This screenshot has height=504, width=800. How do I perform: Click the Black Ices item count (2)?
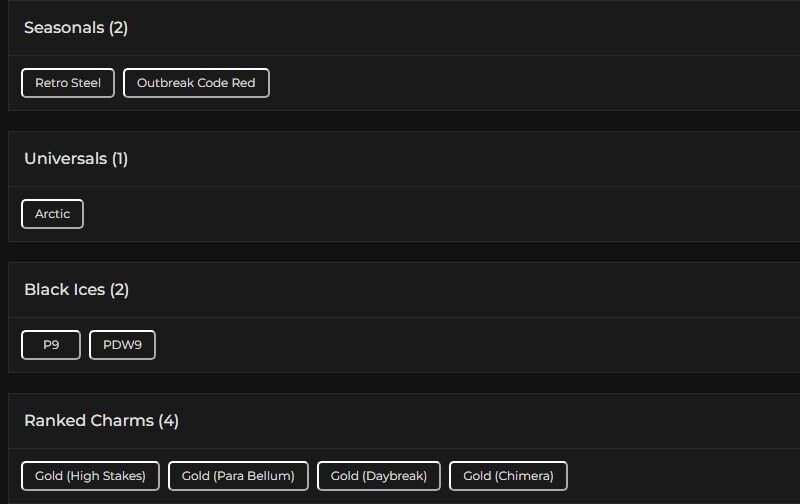[x=120, y=290]
